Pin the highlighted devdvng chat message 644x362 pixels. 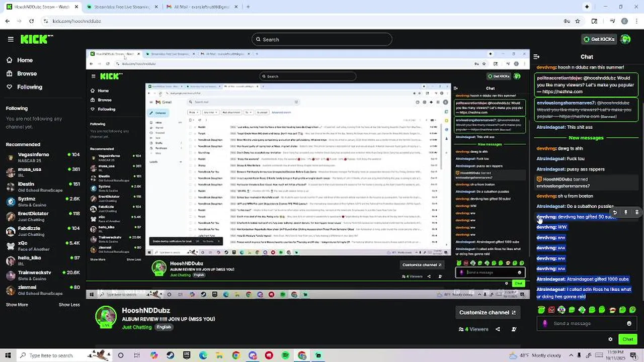[626, 213]
